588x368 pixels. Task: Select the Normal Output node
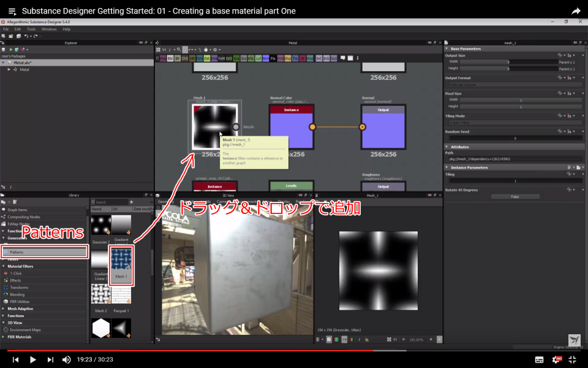coord(383,127)
